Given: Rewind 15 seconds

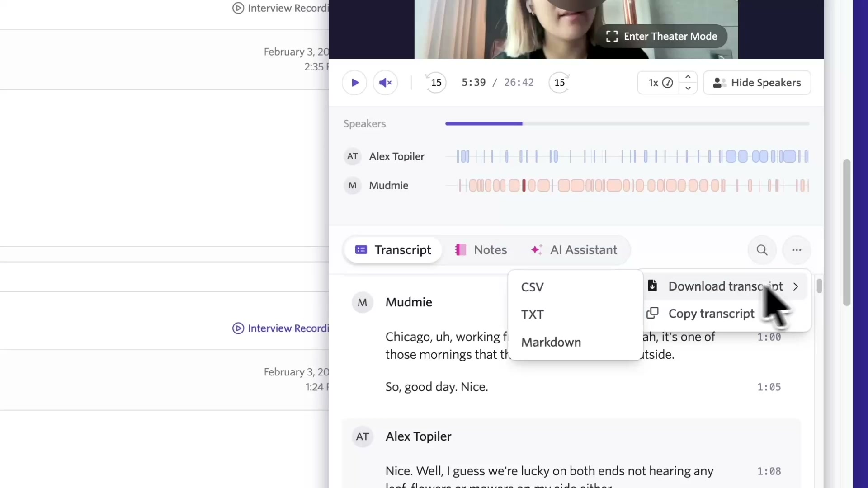Looking at the screenshot, I should 436,83.
